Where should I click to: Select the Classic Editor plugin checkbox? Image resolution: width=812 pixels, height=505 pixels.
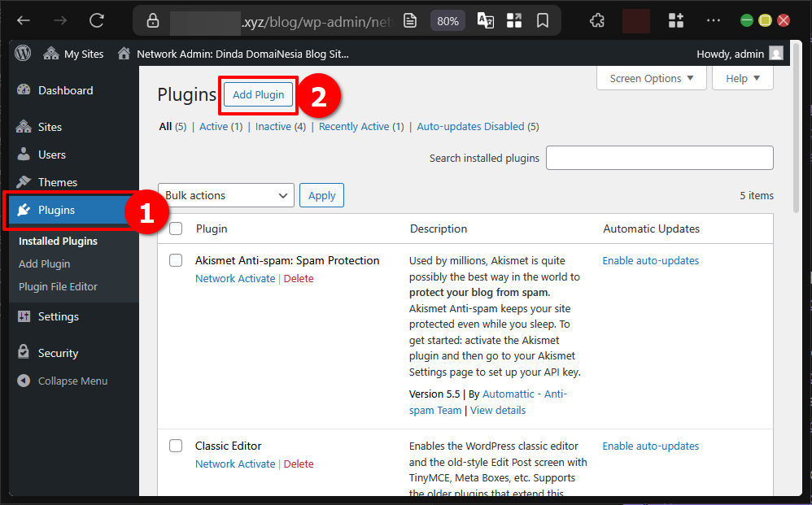176,446
